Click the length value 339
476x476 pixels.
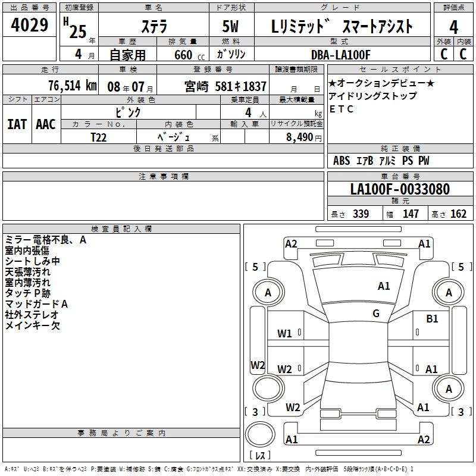tap(361, 214)
